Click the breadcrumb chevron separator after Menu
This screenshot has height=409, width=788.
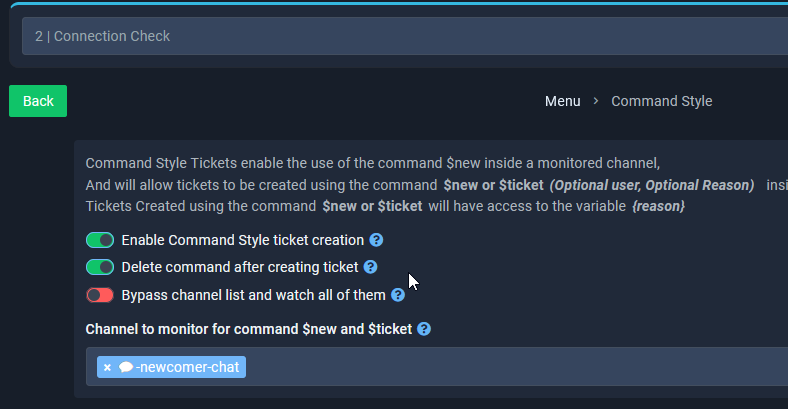pos(596,101)
